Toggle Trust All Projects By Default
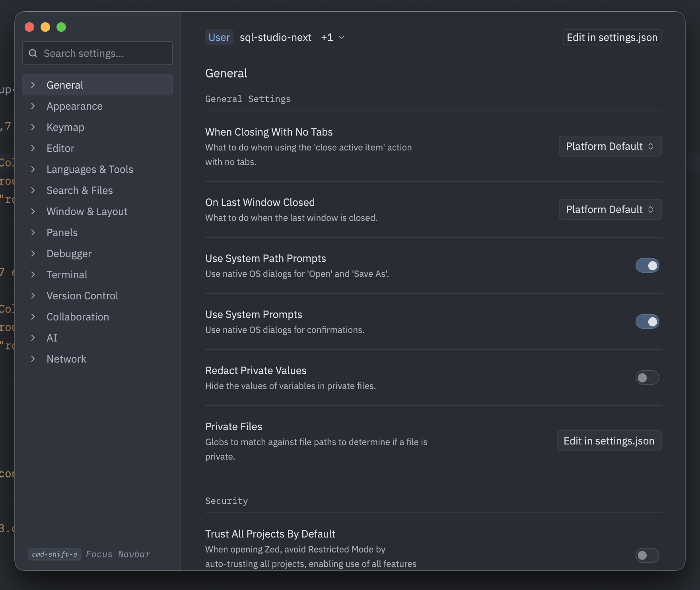 pos(647,555)
